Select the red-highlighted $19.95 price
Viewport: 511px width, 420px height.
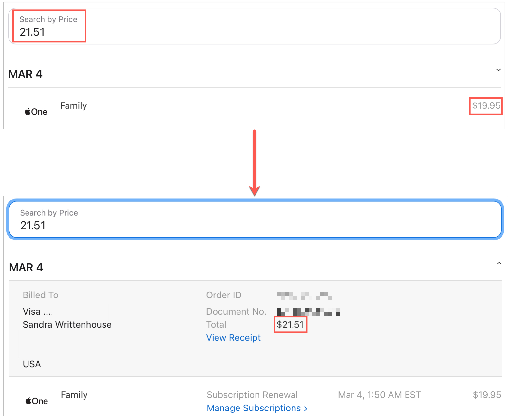coord(486,106)
